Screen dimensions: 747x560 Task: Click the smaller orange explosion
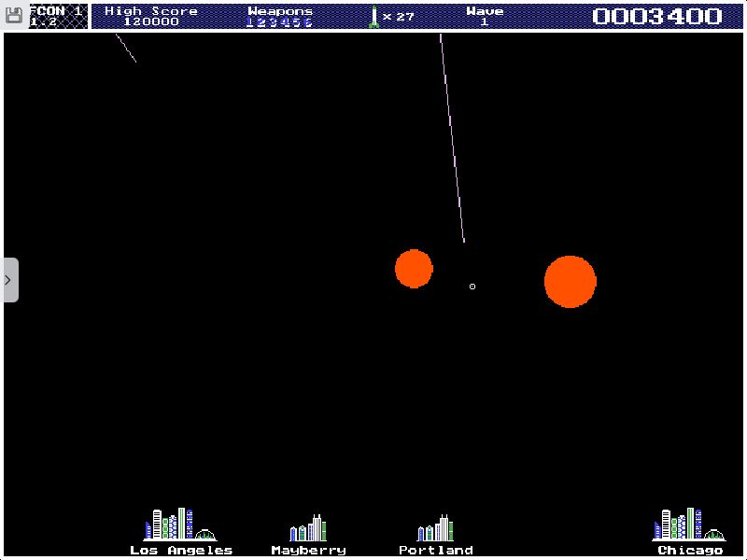click(414, 269)
